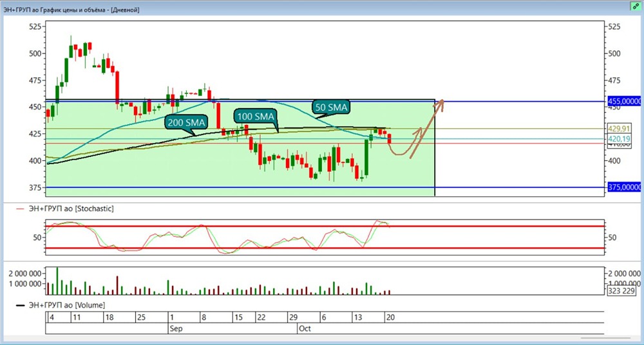
Task: Click date 13 on the time axis
Action: coord(358,318)
